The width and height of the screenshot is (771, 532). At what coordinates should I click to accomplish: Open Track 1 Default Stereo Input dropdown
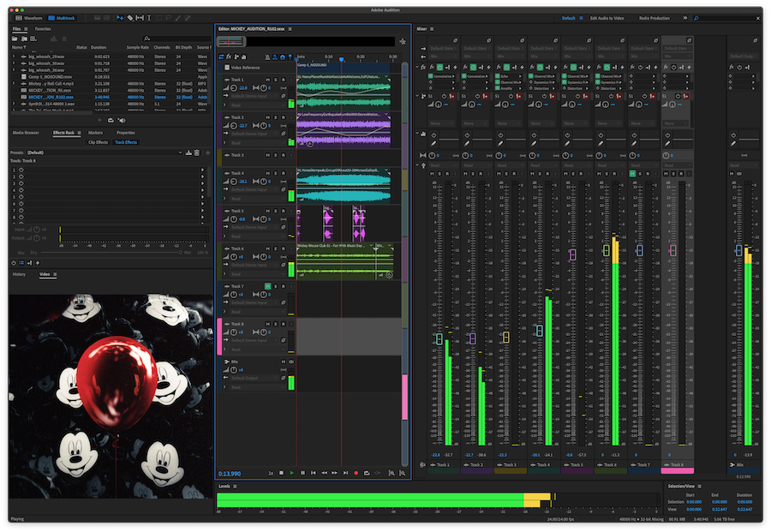pos(254,96)
